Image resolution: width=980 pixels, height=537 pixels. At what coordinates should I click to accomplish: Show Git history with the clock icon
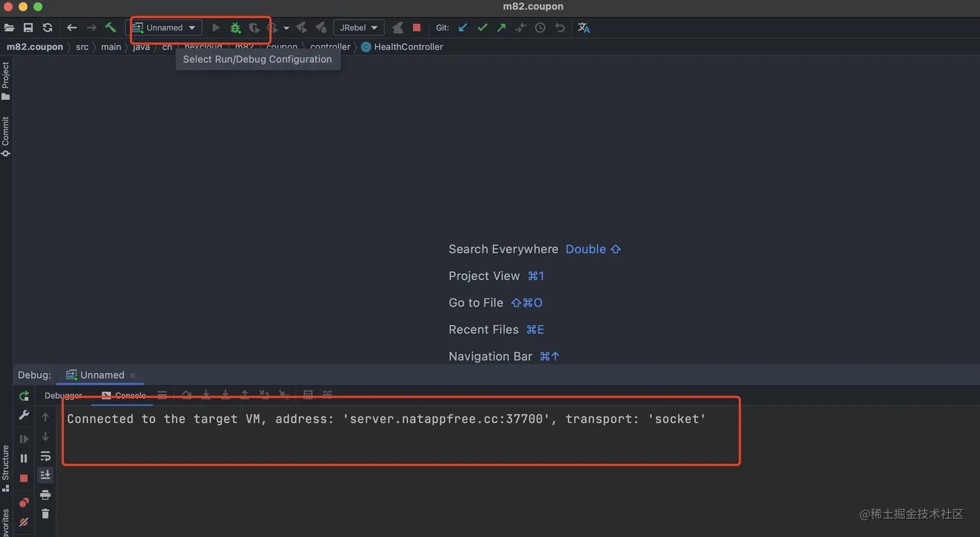[x=540, y=28]
